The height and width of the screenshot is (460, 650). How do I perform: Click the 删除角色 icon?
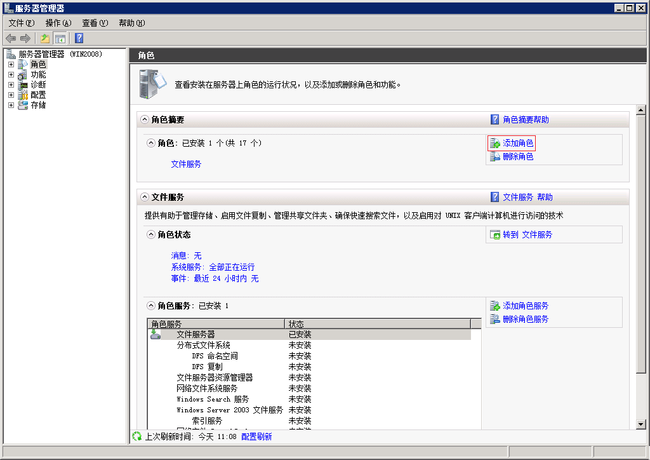495,157
